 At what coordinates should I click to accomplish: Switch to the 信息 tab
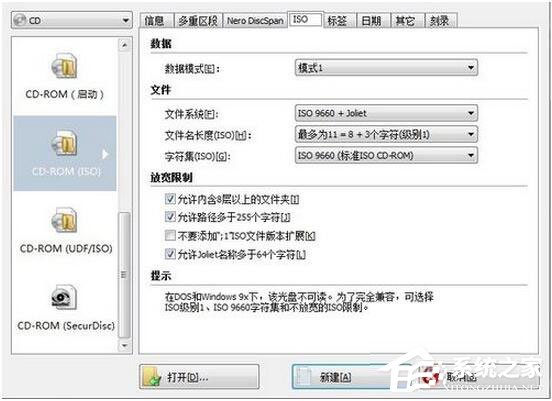[156, 21]
